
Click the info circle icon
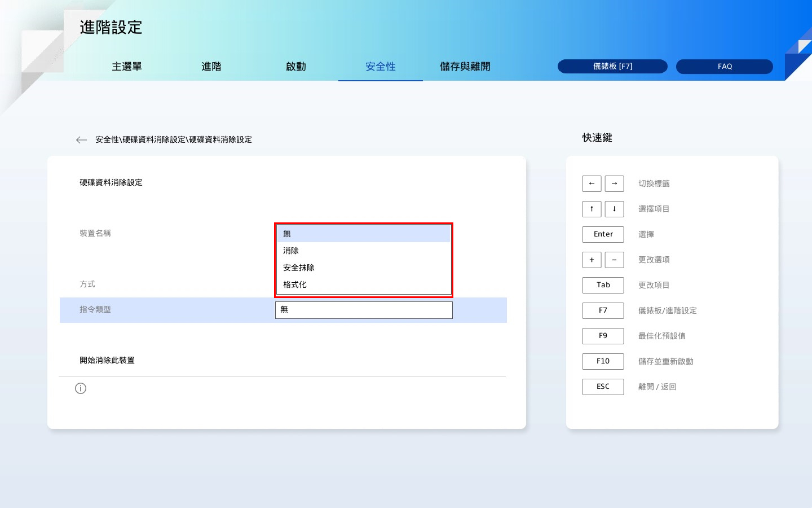[81, 388]
